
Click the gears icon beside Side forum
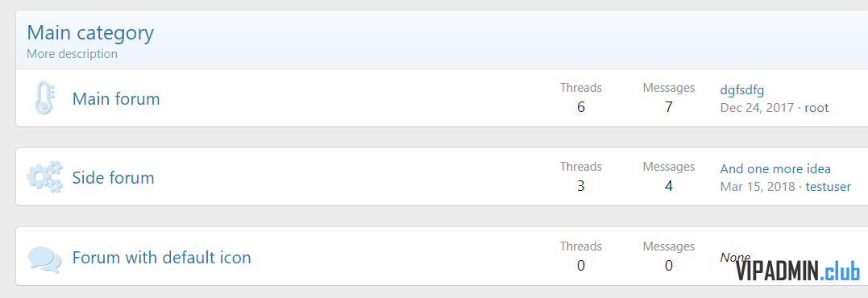[x=44, y=177]
